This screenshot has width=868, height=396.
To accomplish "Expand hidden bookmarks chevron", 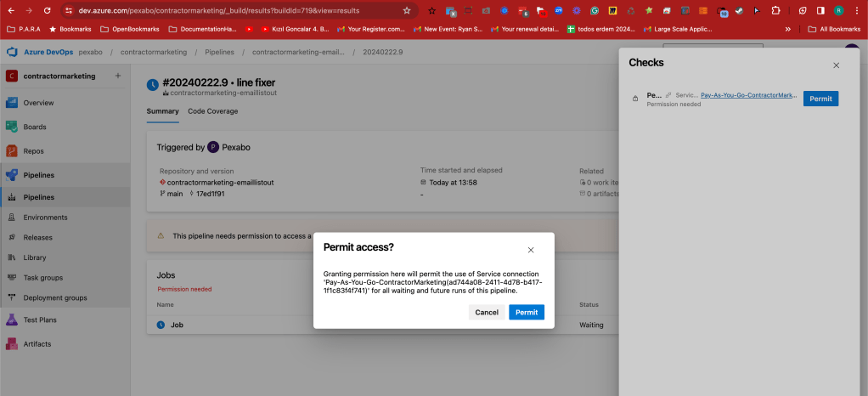I will click(787, 29).
